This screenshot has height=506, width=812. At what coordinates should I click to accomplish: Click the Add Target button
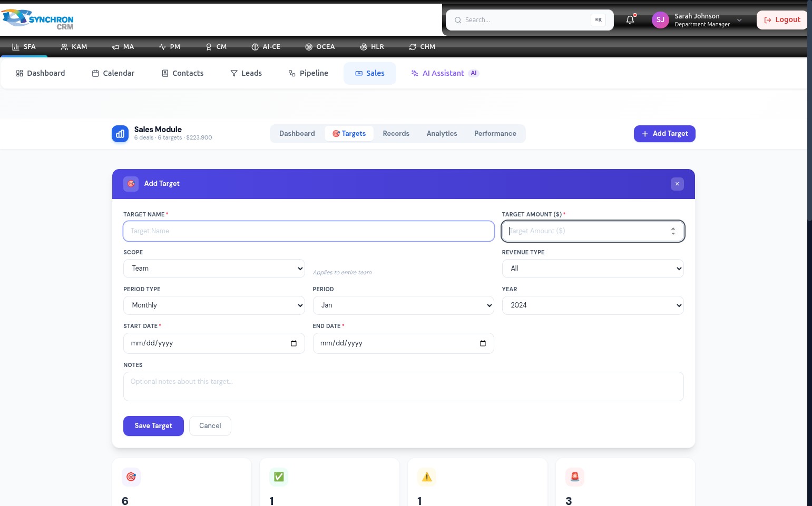tap(664, 134)
